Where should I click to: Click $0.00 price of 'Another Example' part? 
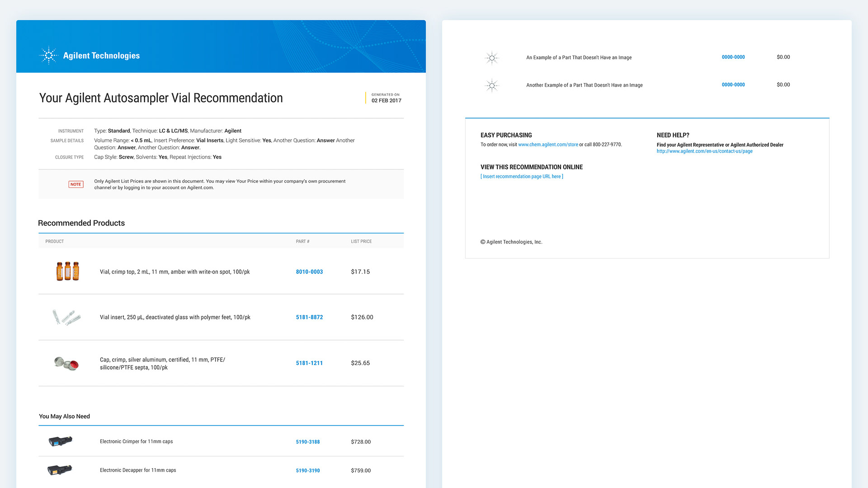(x=783, y=85)
